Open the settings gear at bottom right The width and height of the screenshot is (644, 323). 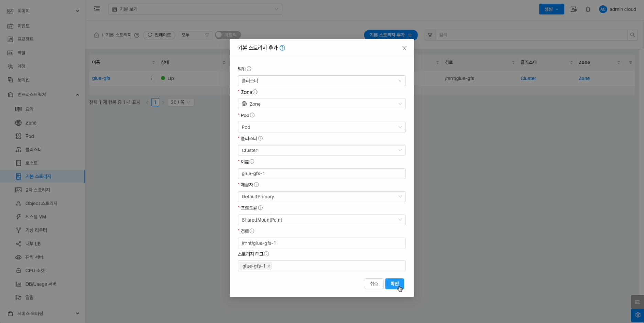637,315
